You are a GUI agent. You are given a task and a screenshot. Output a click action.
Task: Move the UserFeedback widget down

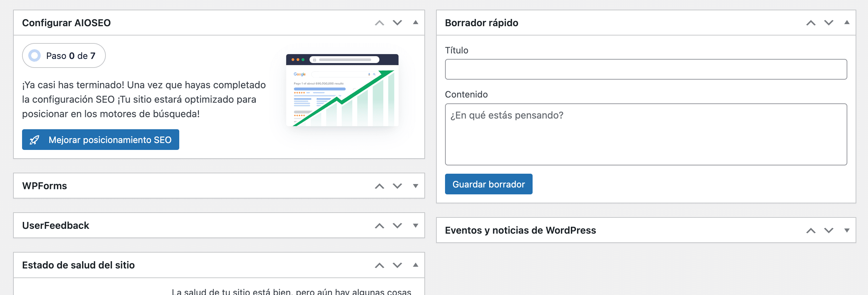(x=397, y=226)
